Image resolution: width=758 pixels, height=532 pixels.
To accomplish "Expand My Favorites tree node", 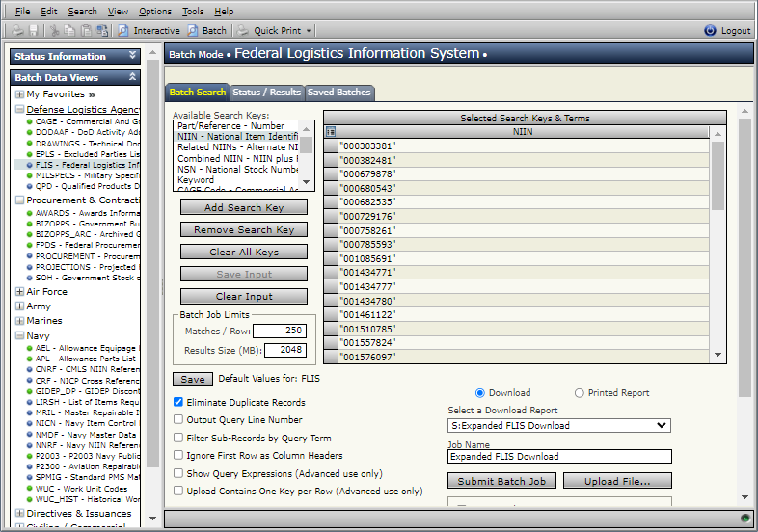I will 20,94.
